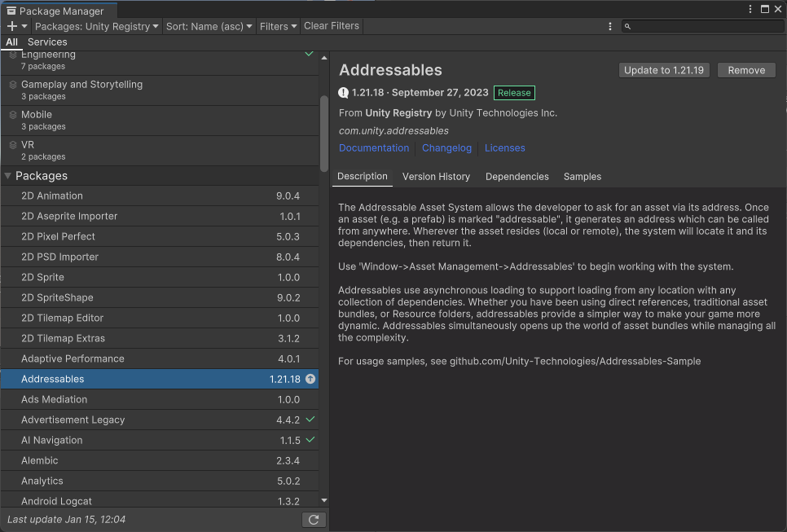Click the update-available arrow icon beside Addressables
Viewport: 787px width, 532px height.
(311, 380)
